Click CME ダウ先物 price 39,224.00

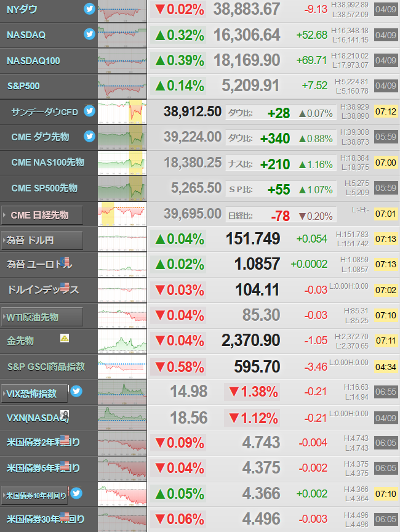[x=193, y=137]
